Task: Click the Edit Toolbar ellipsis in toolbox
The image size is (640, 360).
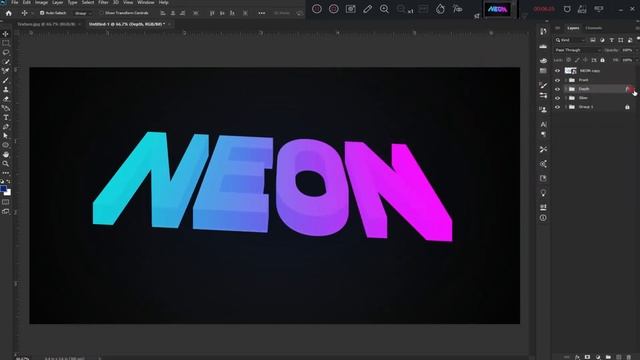Action: [x=6, y=173]
